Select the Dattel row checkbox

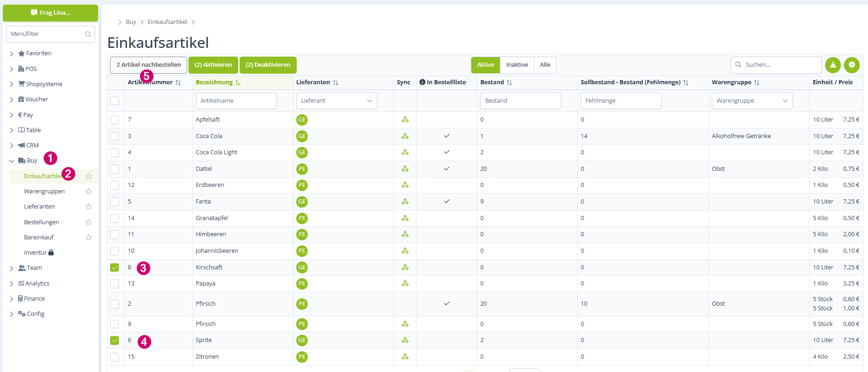tap(115, 169)
